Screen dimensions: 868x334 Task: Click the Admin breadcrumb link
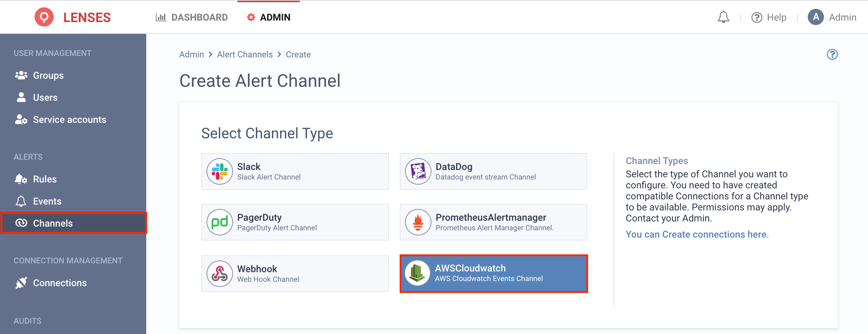[191, 54]
